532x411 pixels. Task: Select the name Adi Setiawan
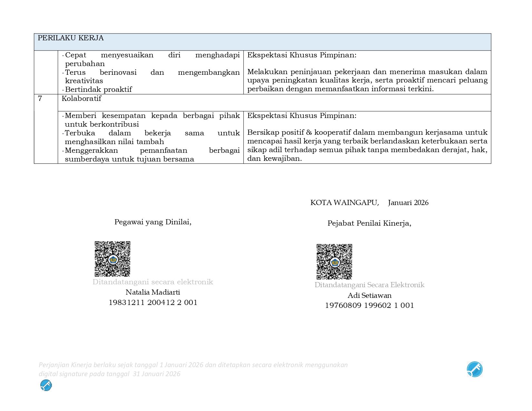[369, 296]
